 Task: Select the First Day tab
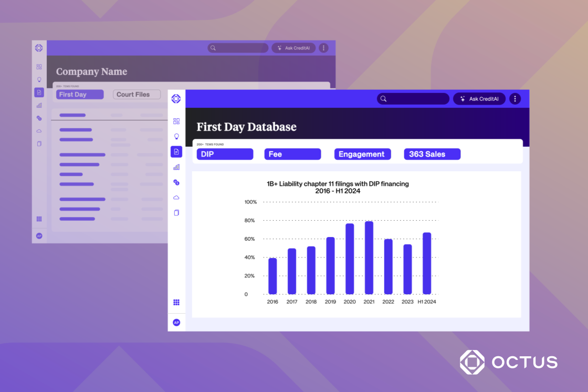point(79,94)
